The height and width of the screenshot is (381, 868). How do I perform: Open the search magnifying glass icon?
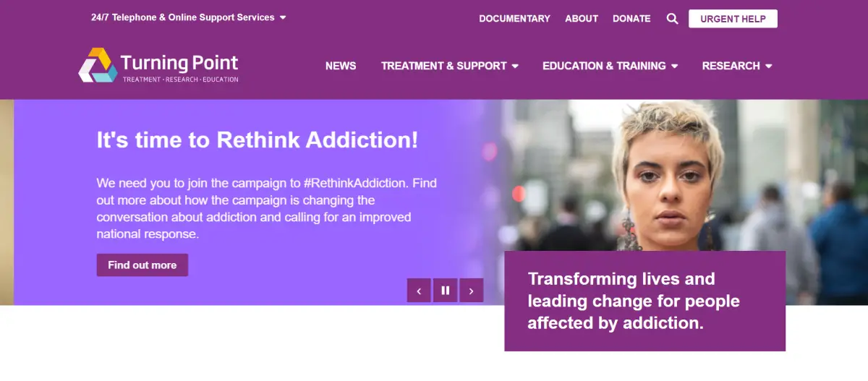click(x=672, y=19)
